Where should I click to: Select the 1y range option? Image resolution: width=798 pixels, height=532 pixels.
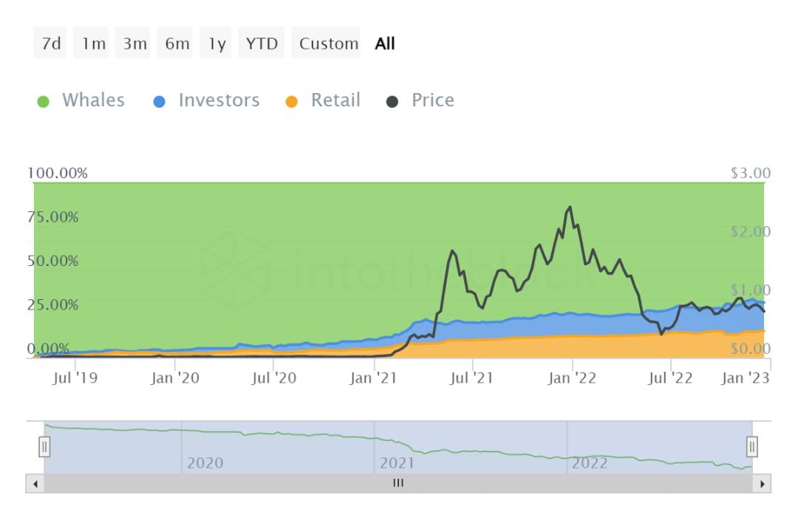click(x=216, y=44)
